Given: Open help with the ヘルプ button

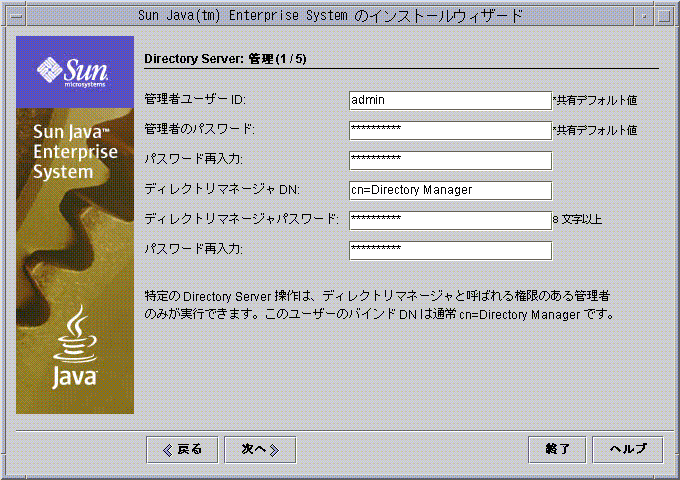Looking at the screenshot, I should [x=628, y=450].
